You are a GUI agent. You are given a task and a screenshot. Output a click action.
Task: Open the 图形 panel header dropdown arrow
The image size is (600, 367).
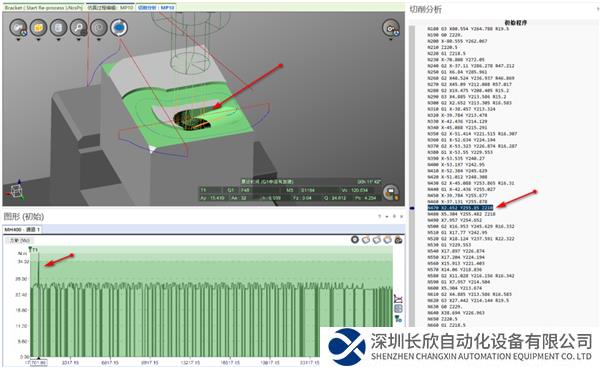[387, 217]
